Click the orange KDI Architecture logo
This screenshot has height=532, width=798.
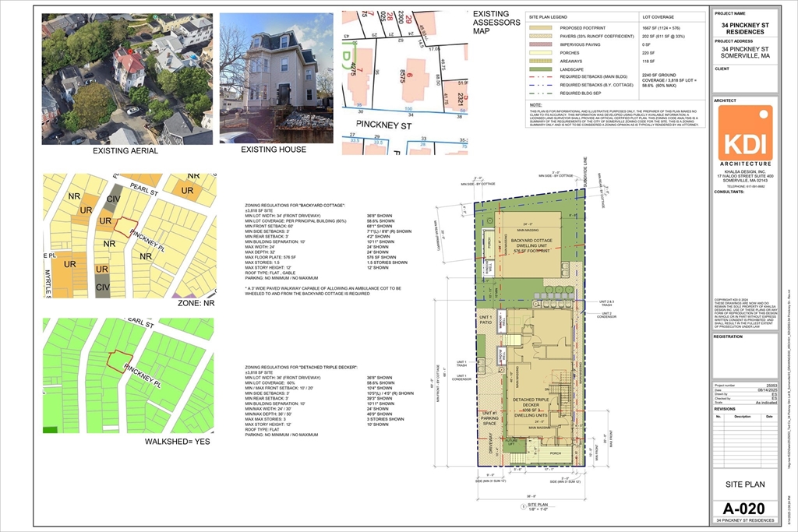click(x=745, y=133)
